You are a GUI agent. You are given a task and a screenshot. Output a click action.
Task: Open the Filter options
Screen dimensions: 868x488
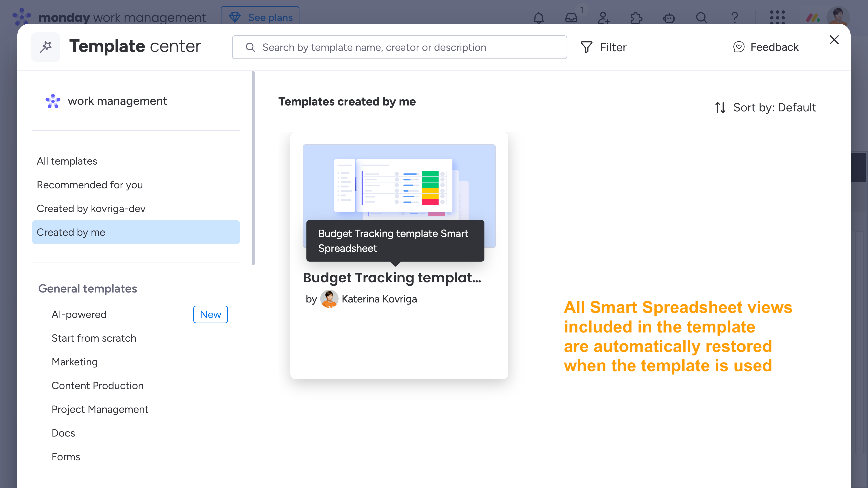603,47
